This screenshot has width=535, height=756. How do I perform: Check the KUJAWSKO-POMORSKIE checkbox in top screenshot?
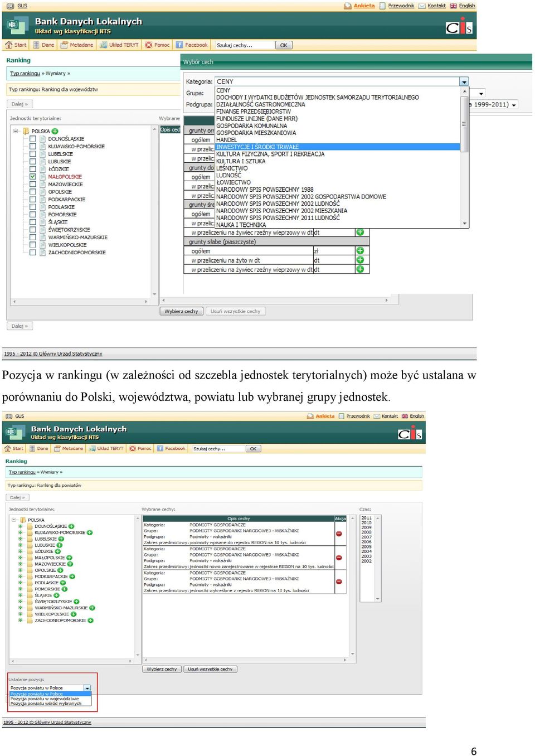pos(33,147)
